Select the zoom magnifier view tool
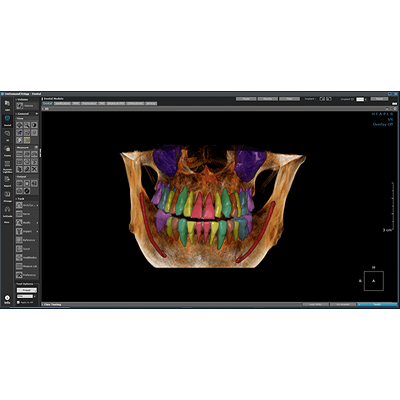Screen dimensions: 400x400 point(27,125)
